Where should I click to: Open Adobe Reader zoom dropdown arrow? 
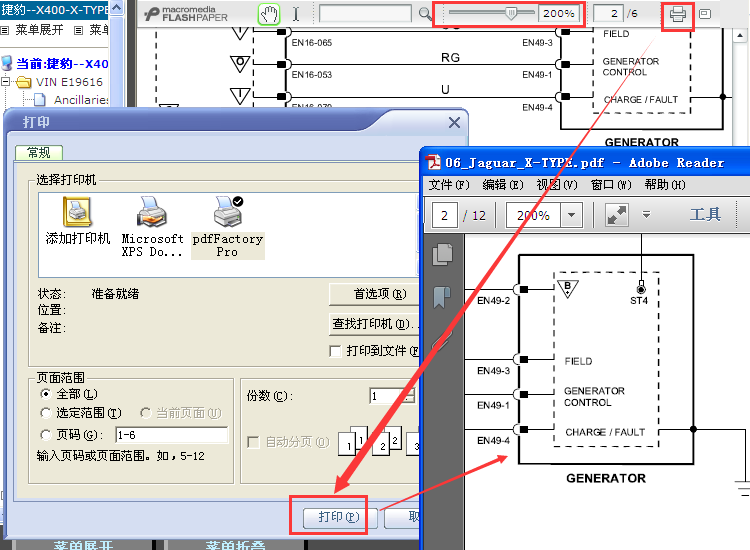point(572,215)
